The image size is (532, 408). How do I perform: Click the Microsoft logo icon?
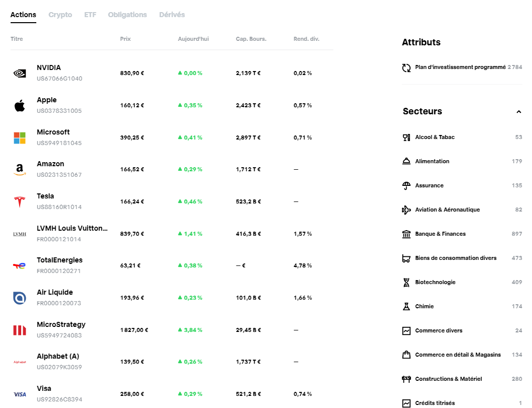pos(20,138)
